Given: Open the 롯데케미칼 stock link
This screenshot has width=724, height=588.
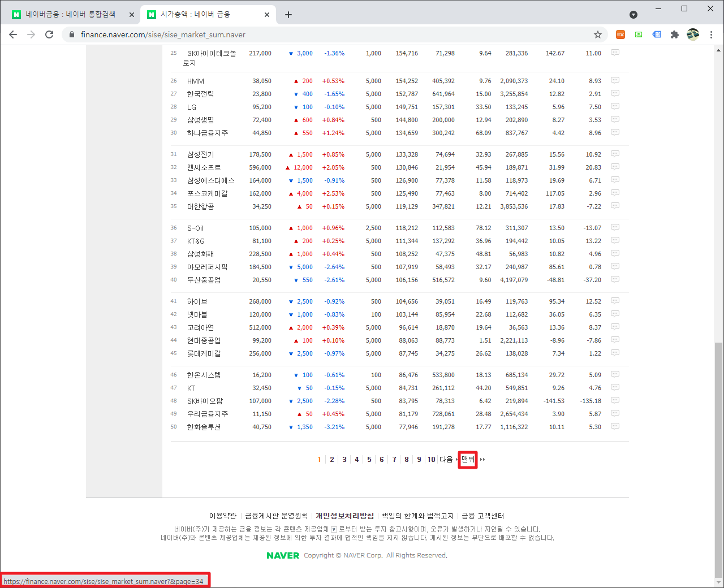Looking at the screenshot, I should pos(204,353).
